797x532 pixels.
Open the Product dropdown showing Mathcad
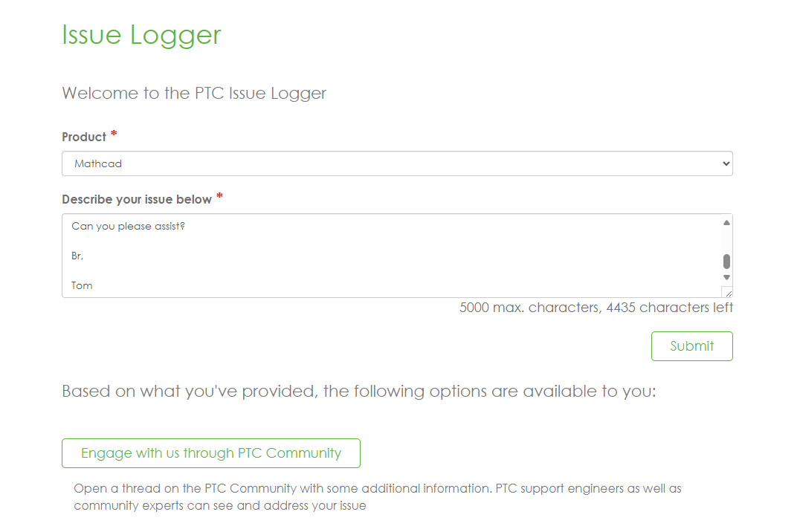click(x=396, y=163)
